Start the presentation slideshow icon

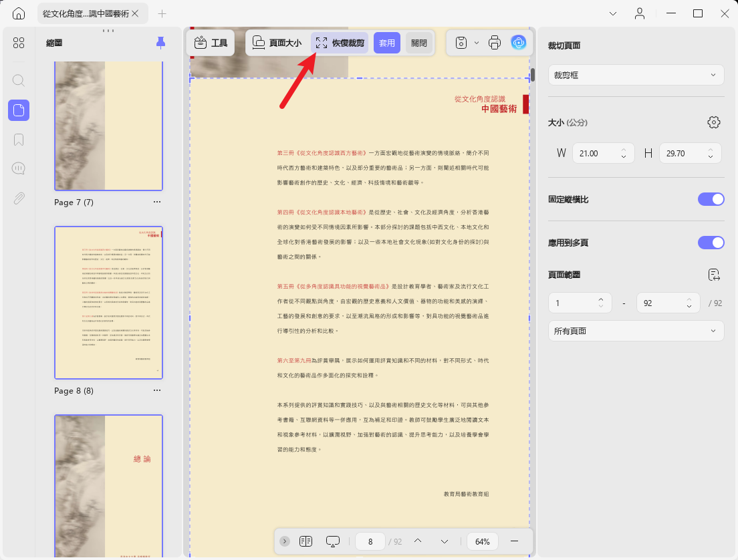click(x=333, y=541)
